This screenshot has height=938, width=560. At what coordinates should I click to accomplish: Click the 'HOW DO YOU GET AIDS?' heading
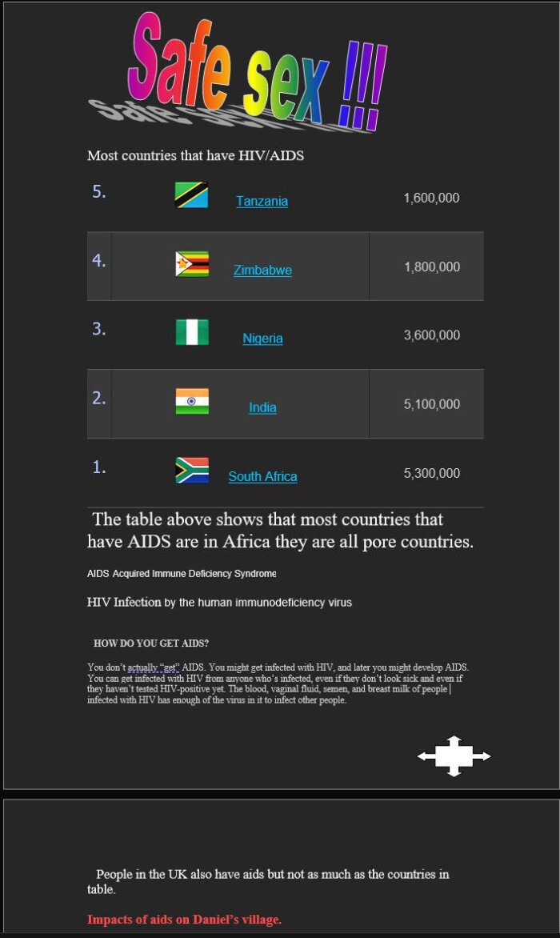click(x=151, y=643)
